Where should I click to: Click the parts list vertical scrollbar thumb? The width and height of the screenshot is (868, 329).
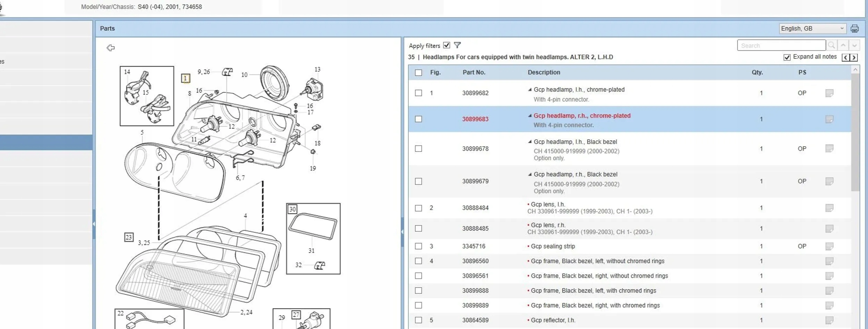point(855,132)
